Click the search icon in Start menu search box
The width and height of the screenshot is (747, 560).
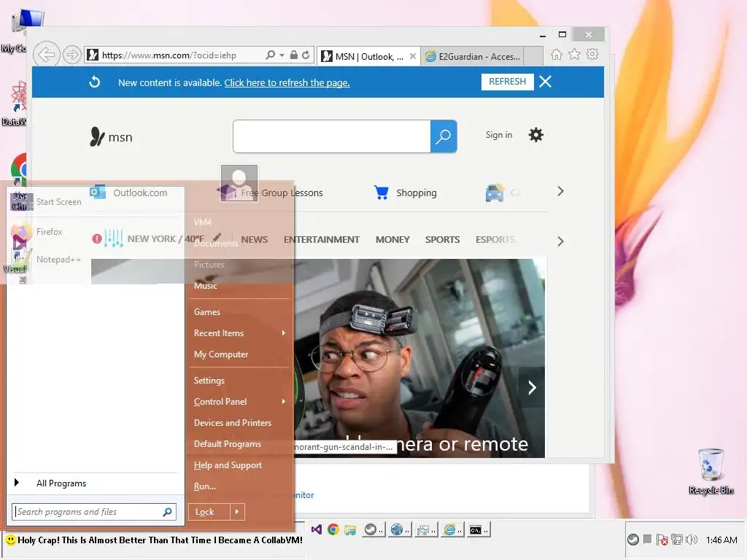(167, 512)
